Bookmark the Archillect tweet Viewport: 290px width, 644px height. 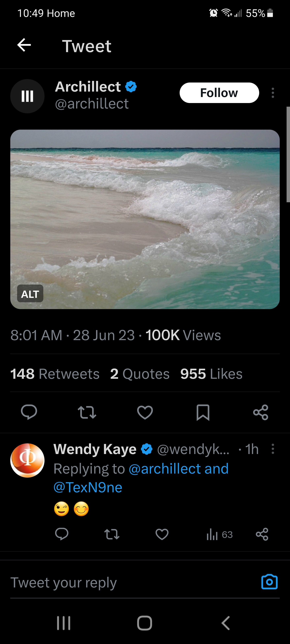(x=203, y=412)
